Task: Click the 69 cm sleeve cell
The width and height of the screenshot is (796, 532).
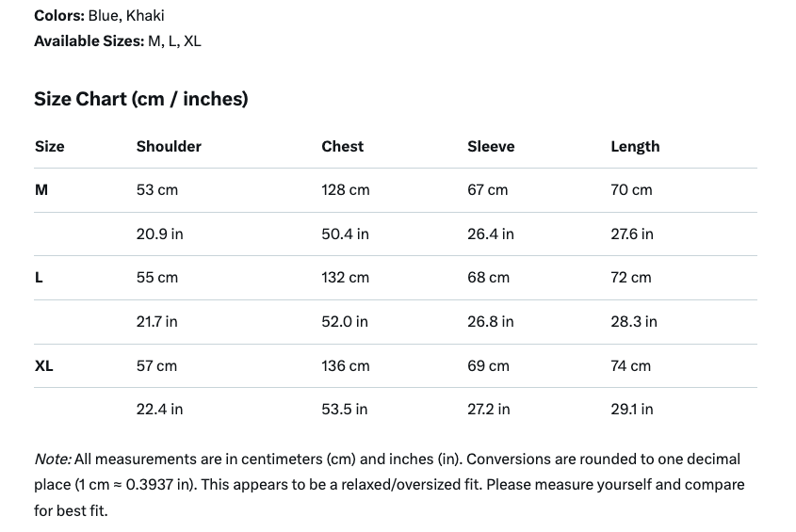Action: (x=488, y=365)
